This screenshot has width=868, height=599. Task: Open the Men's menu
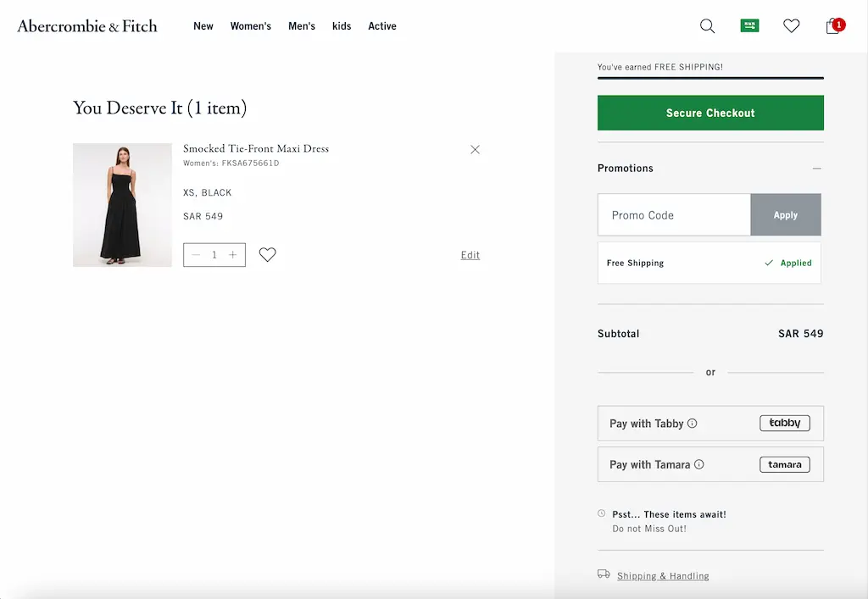[302, 26]
